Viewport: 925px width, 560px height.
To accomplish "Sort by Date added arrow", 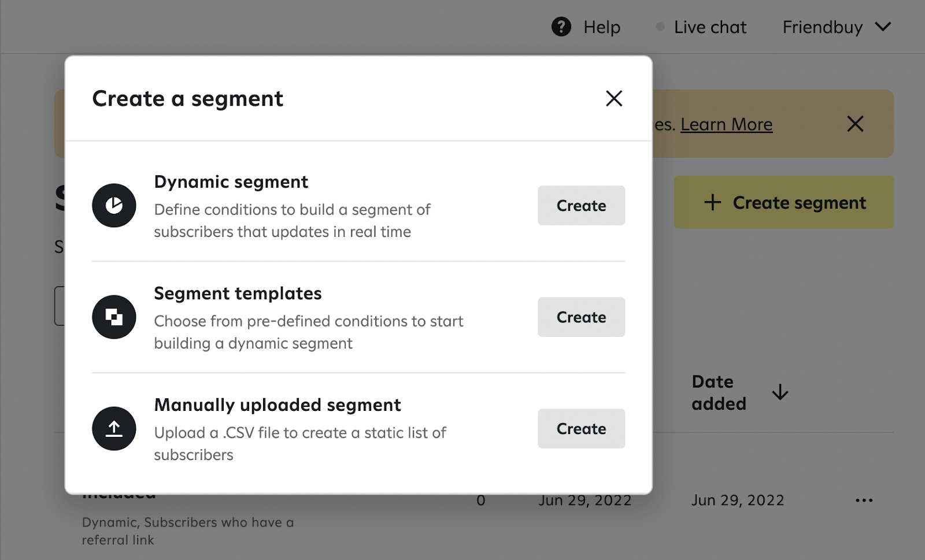I will [780, 392].
